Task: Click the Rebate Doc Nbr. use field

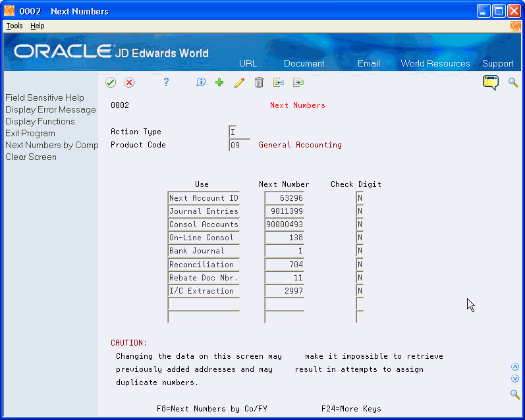Action: (204, 277)
